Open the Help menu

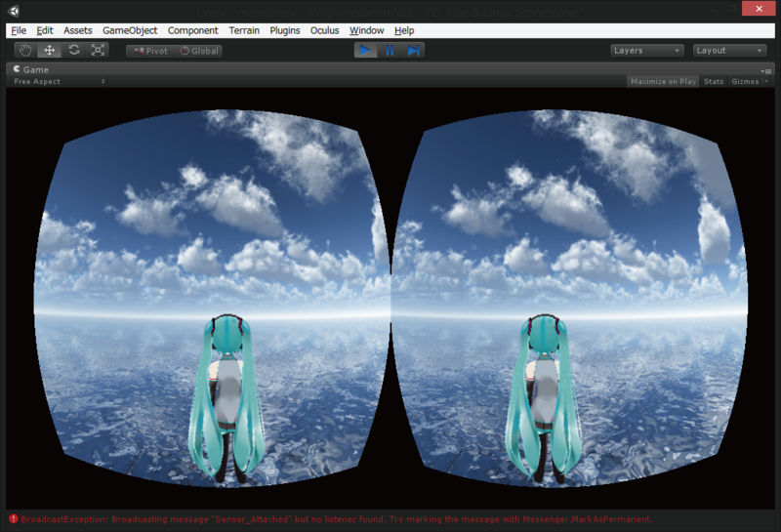[x=404, y=30]
